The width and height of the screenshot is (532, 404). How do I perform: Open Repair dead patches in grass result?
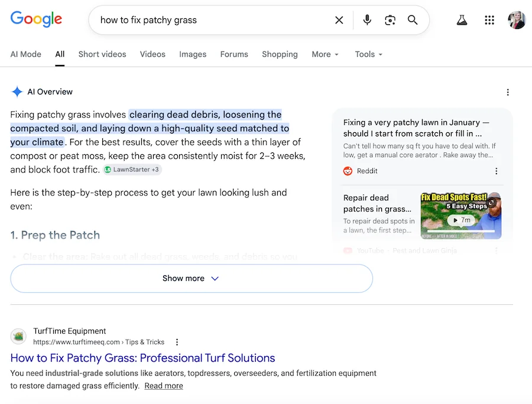coord(377,203)
